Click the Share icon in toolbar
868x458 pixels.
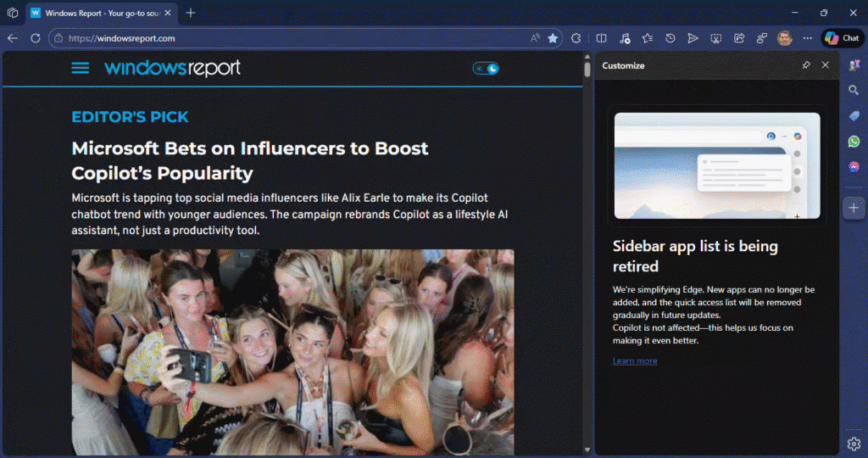(739, 38)
